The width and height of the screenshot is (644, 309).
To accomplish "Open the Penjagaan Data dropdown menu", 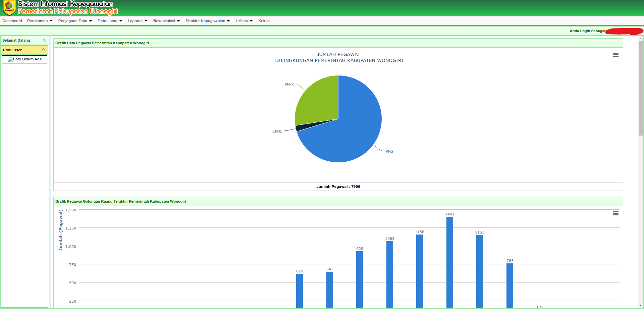I will pyautogui.click(x=75, y=21).
